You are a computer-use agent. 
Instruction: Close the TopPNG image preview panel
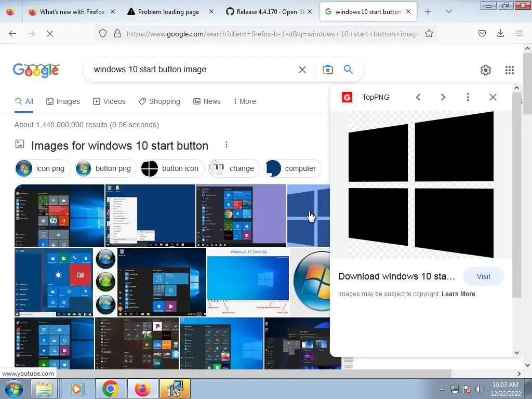(493, 97)
